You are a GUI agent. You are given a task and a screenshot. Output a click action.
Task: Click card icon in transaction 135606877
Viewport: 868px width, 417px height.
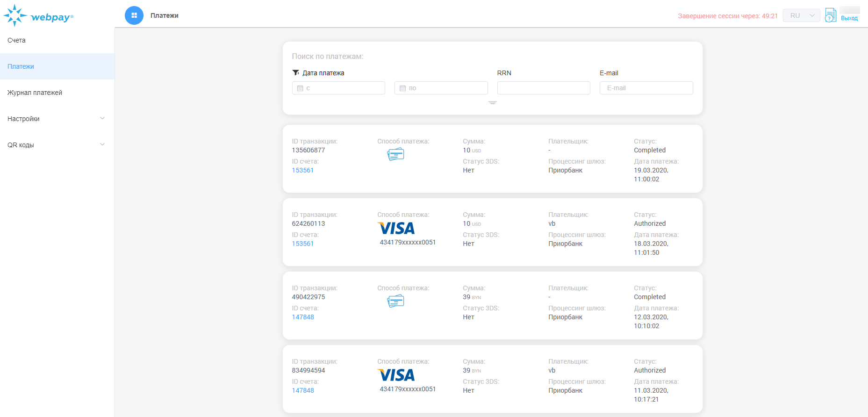tap(395, 154)
